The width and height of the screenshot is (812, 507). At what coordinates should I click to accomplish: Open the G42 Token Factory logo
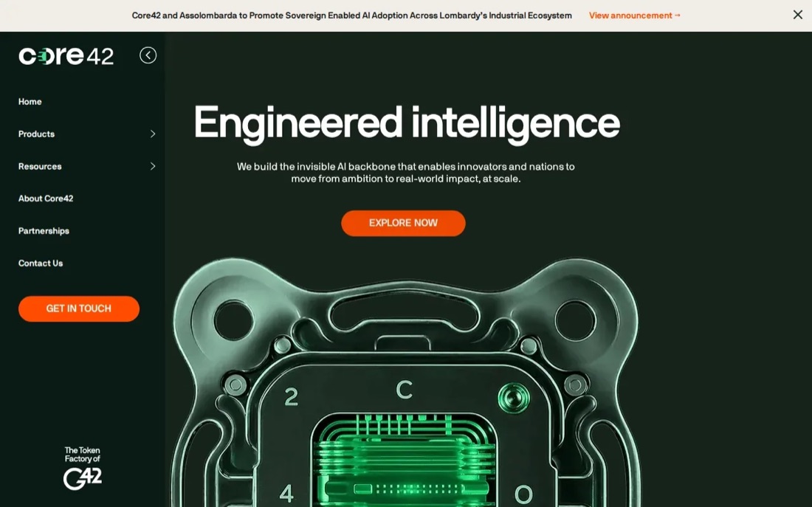tap(83, 468)
